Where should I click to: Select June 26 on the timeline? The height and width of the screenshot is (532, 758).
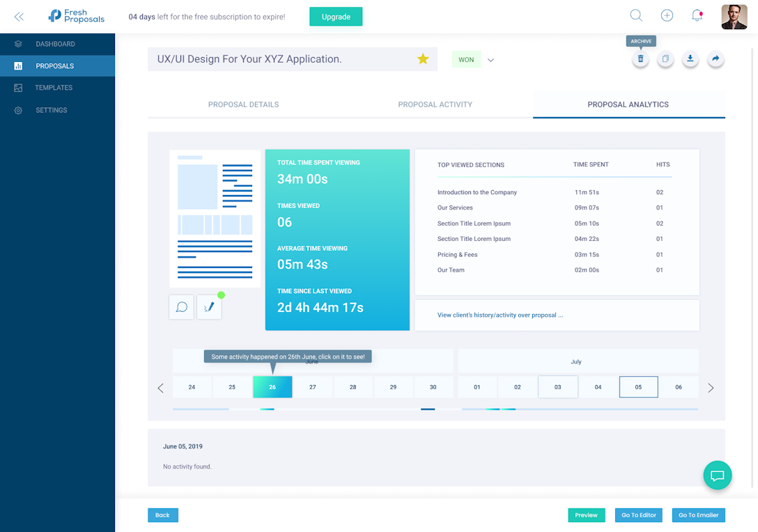[x=272, y=387]
